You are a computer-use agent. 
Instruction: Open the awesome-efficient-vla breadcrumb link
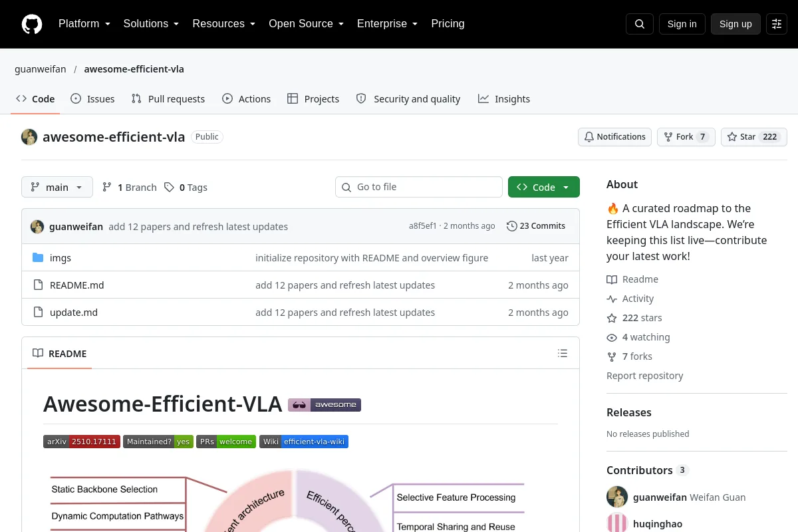coord(134,69)
